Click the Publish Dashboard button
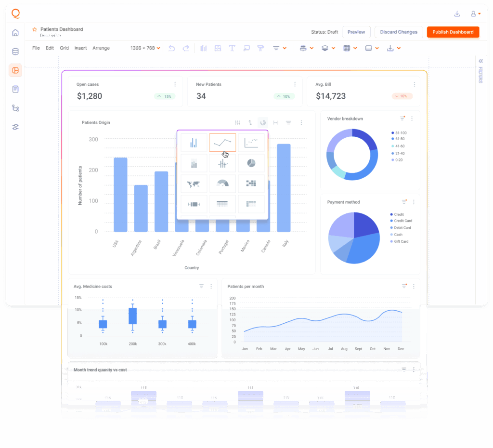Image resolution: width=493 pixels, height=448 pixels. [453, 32]
